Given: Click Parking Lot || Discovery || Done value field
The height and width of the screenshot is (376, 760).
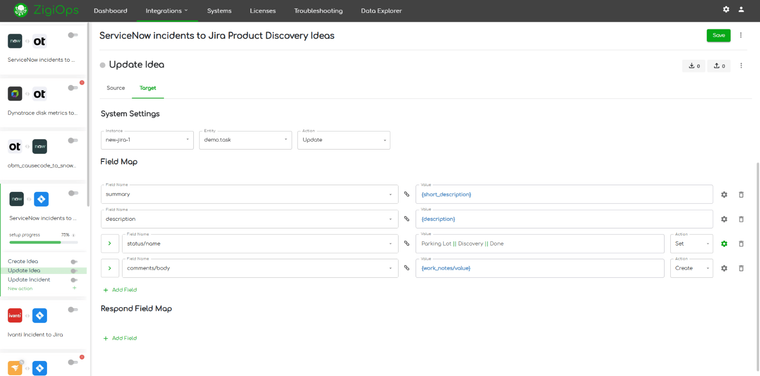Looking at the screenshot, I should (x=540, y=244).
